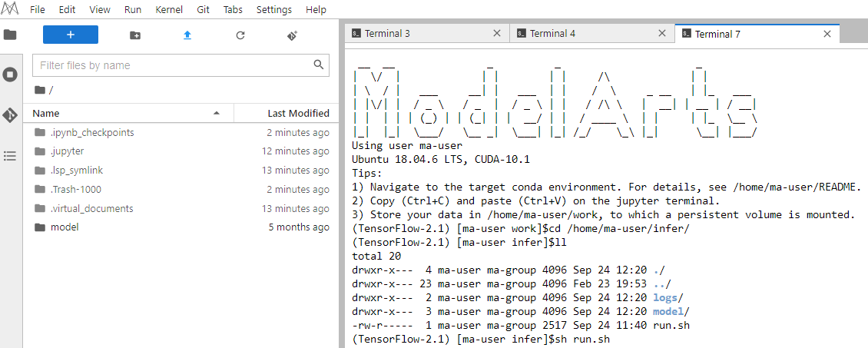Open the File Browser sidebar tab
Screen dimensions: 868x348
click(10, 35)
